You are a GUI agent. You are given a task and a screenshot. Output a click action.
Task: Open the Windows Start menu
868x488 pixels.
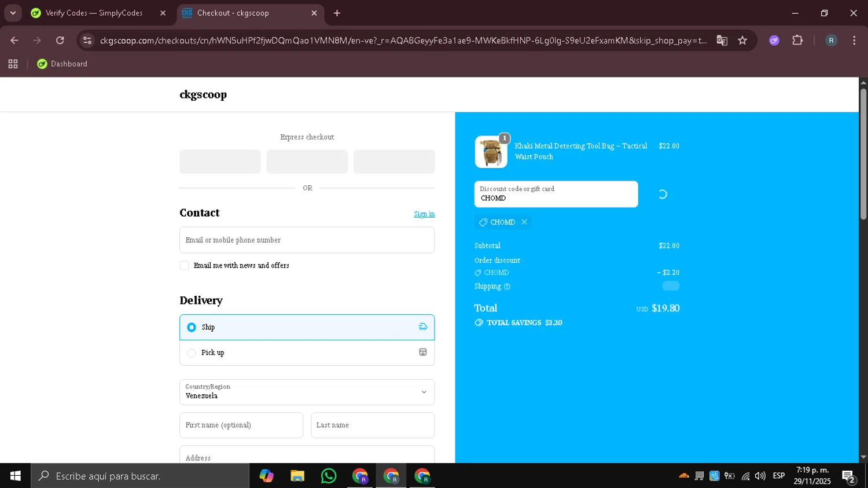pos(16,476)
